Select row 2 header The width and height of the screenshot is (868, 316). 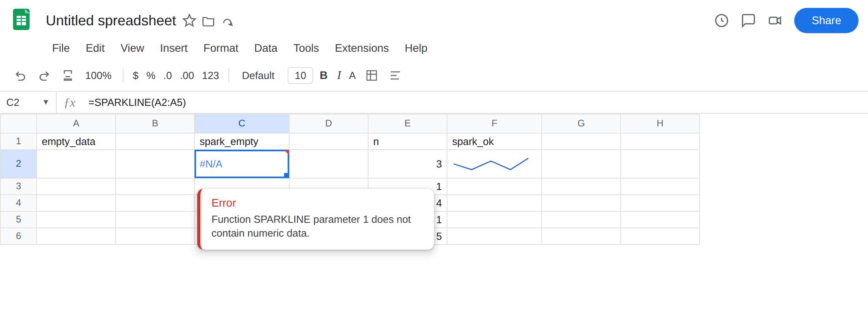click(x=19, y=164)
